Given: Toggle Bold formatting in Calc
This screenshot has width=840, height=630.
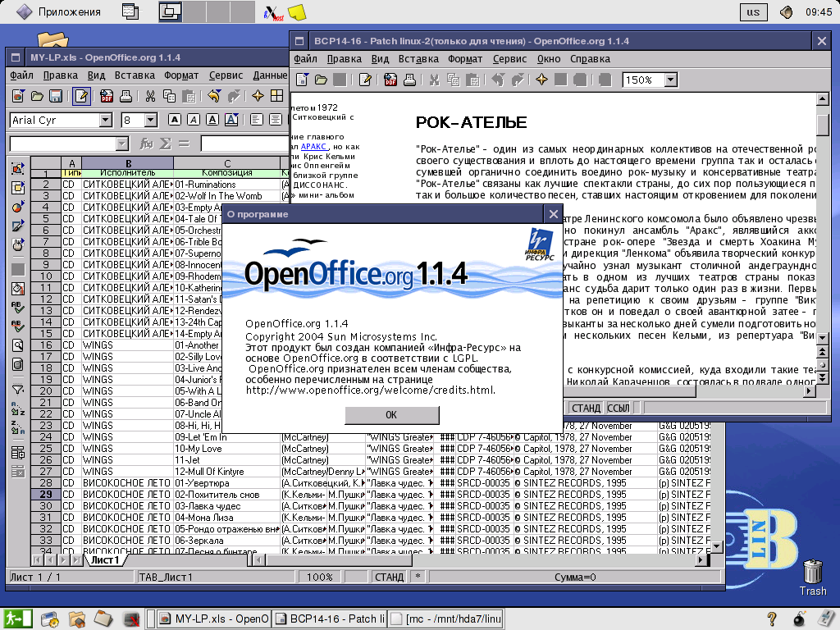Looking at the screenshot, I should 175,120.
